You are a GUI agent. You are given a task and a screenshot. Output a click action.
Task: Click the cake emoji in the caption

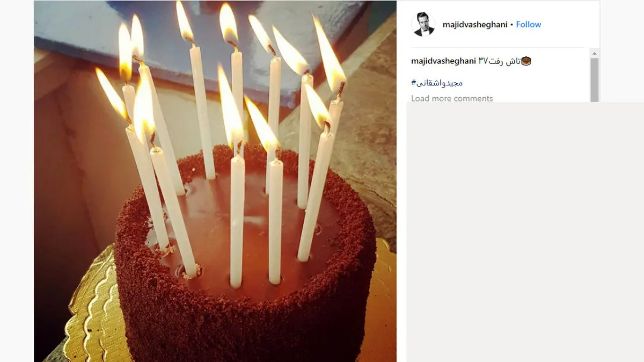point(526,61)
